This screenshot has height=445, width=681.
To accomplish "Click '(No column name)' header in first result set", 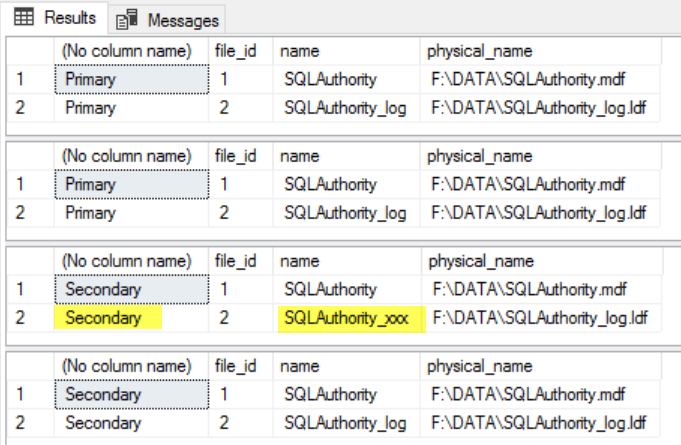I will point(131,51).
